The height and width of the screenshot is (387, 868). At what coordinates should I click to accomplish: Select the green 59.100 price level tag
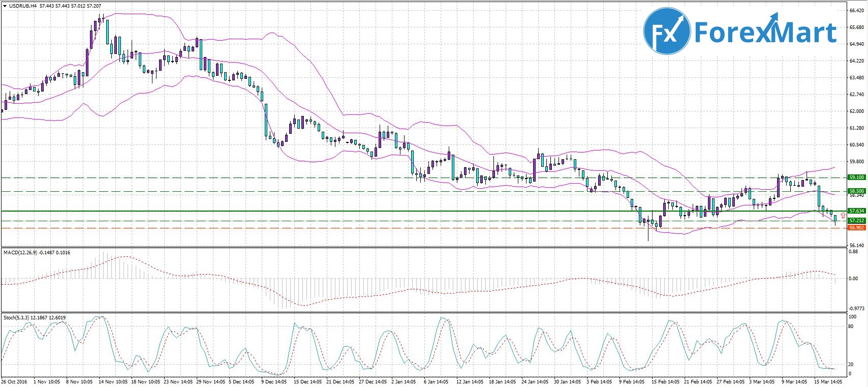click(x=856, y=177)
